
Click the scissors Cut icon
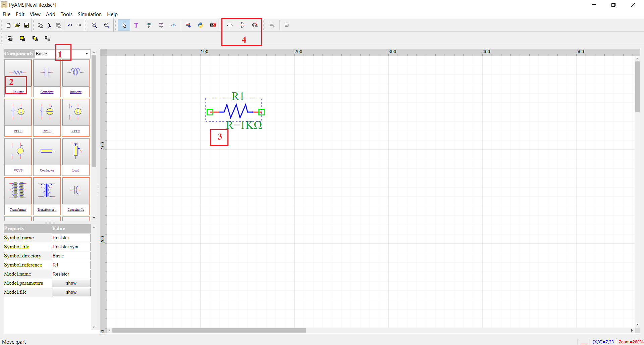point(49,25)
